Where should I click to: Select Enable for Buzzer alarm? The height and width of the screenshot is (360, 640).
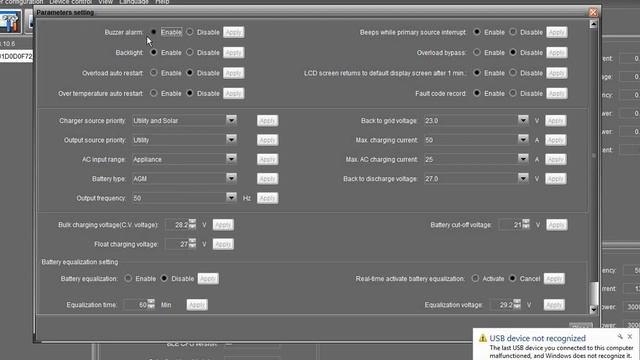point(153,32)
